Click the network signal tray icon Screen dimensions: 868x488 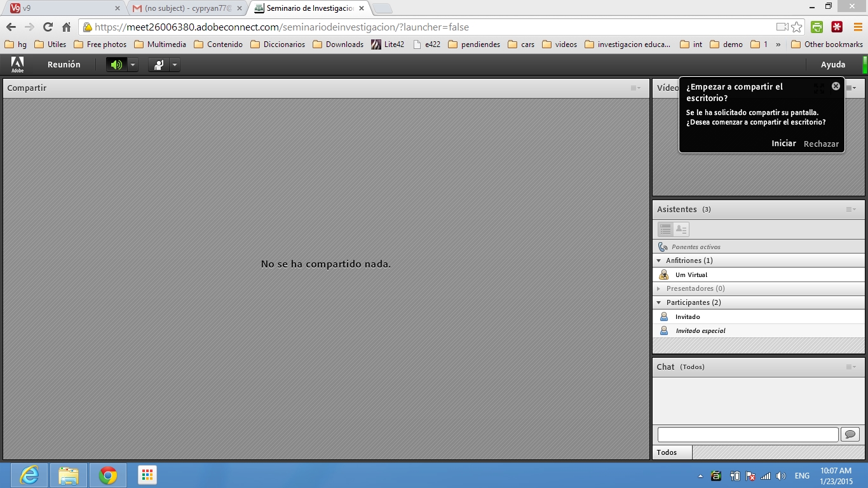point(766,476)
